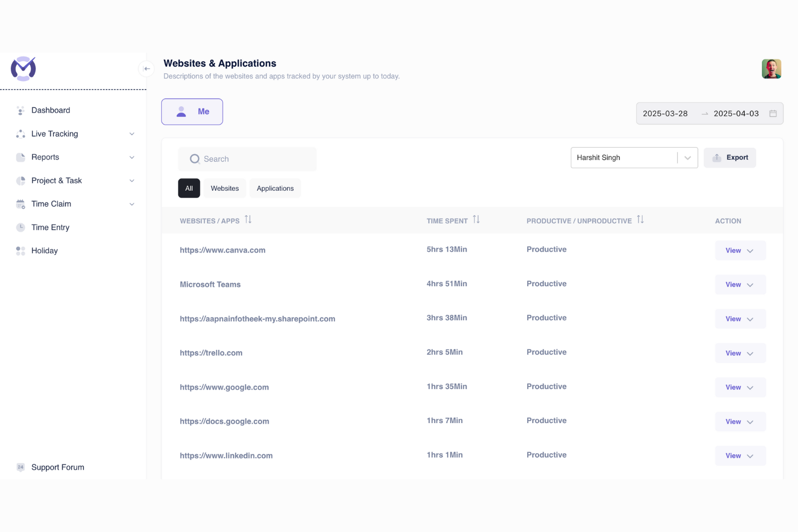798x532 pixels.
Task: Click the Export button
Action: click(730, 157)
